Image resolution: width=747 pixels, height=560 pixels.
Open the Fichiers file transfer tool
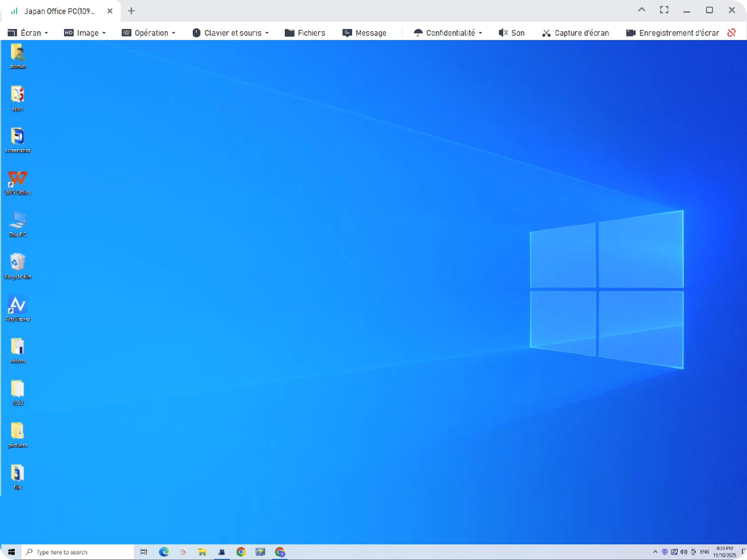[x=304, y=33]
